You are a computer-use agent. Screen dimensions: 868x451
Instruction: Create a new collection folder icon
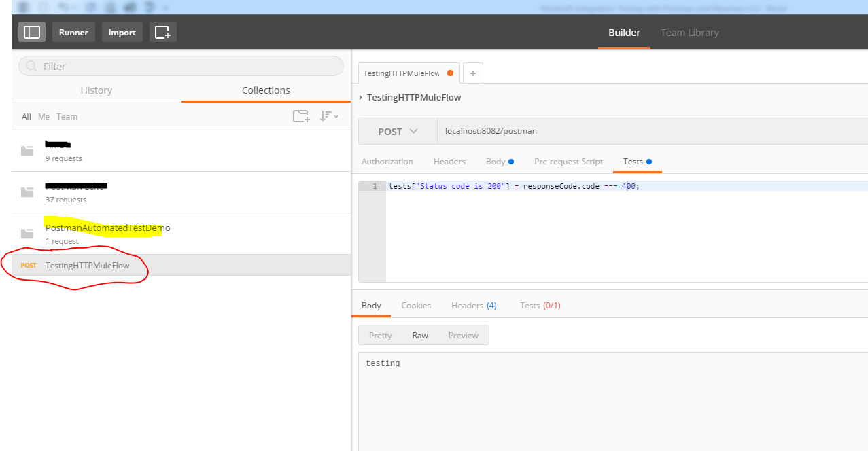tap(301, 116)
